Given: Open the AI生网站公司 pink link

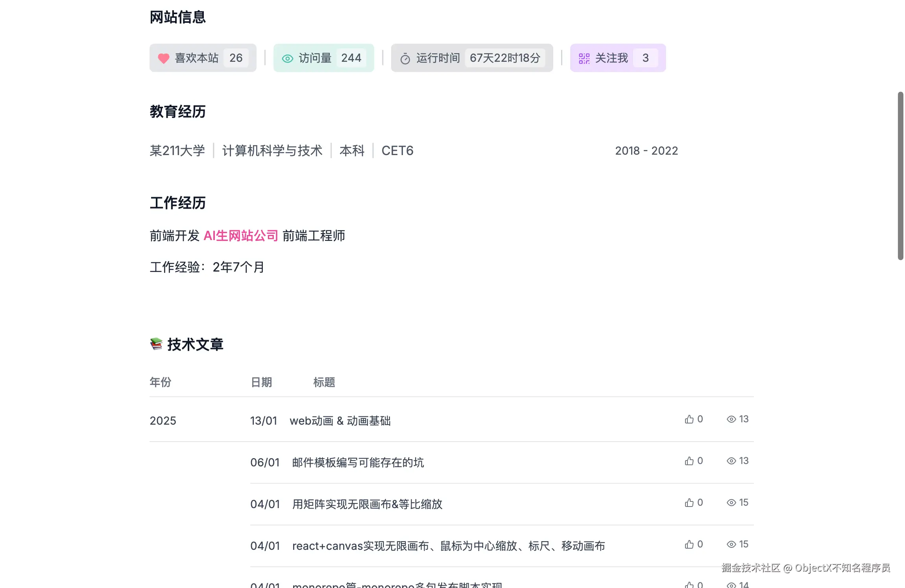Looking at the screenshot, I should point(241,236).
